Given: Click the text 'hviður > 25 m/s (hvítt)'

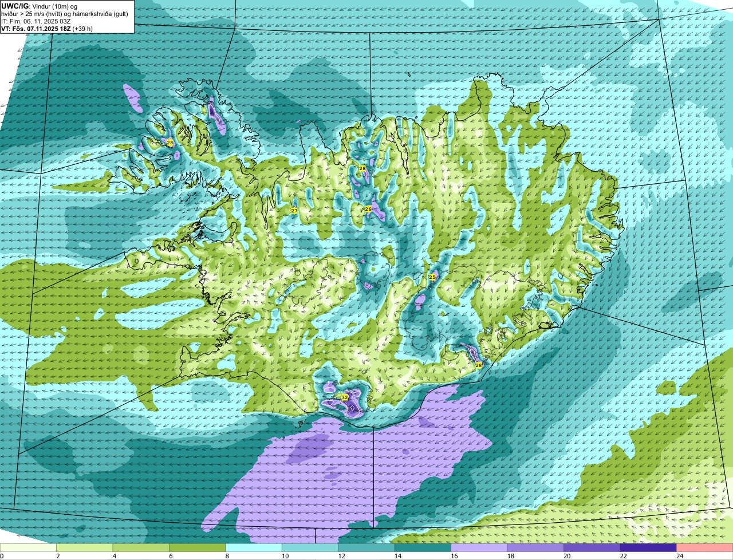Looking at the screenshot, I should click(x=32, y=14).
